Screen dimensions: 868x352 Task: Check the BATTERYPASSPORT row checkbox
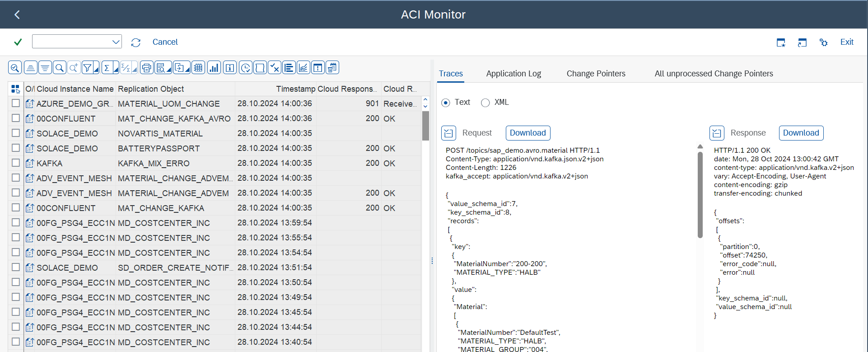16,148
